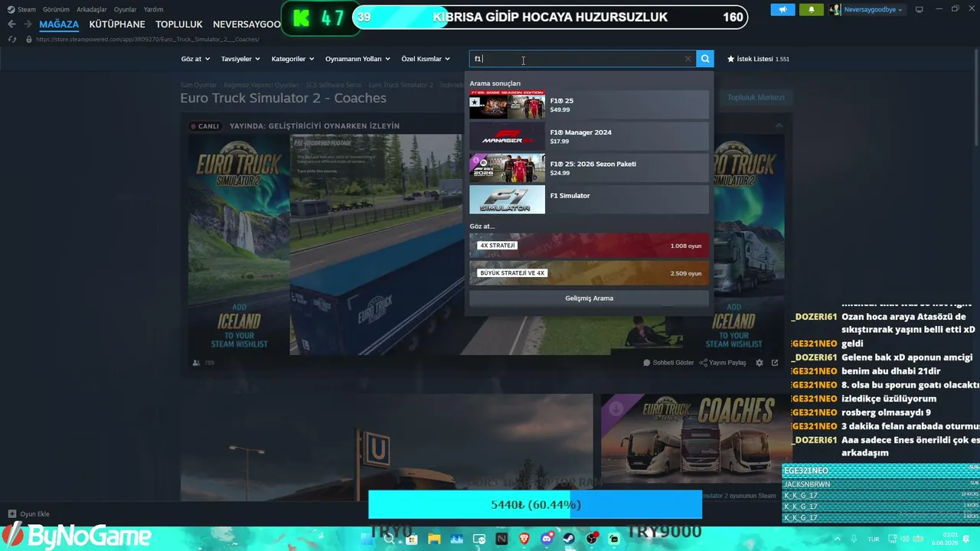Click the TUR keyboard language indicator

coord(874,539)
